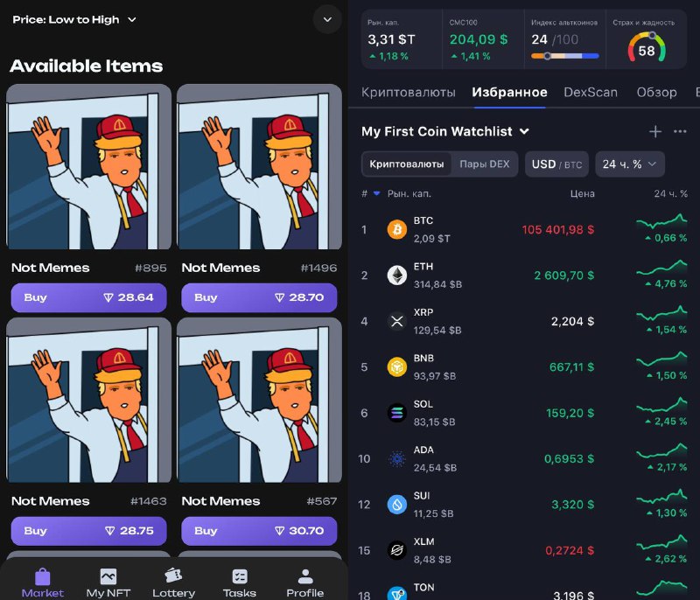Open the Tasks checklist icon
700x600 pixels.
click(x=240, y=576)
